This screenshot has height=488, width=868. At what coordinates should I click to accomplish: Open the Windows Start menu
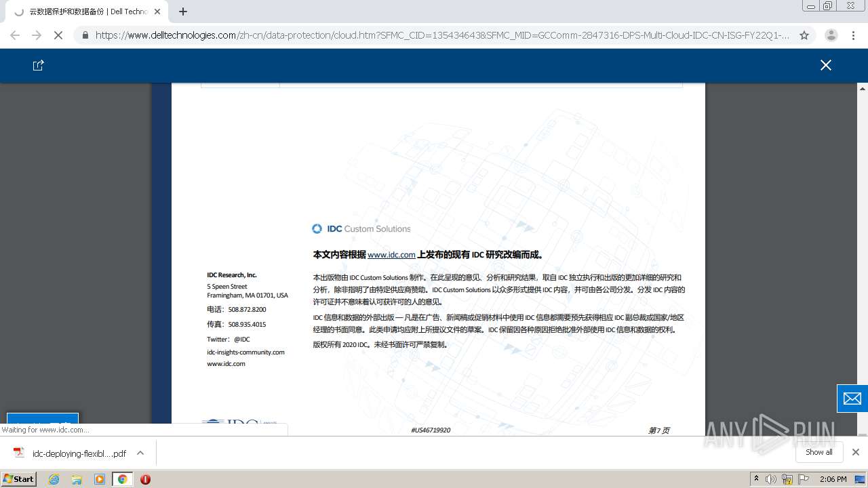19,479
